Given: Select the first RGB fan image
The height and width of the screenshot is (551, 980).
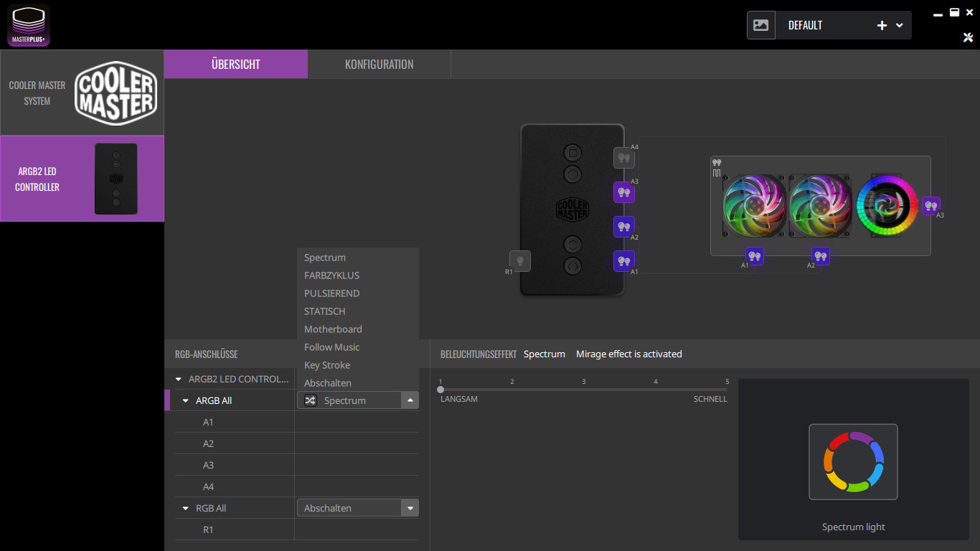Looking at the screenshot, I should click(755, 206).
